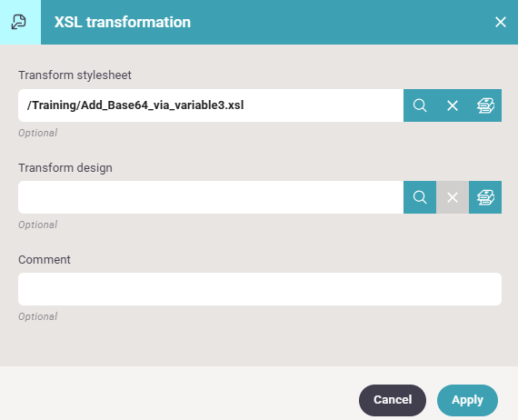Open the library icon next to Transform stylesheet
518x420 pixels.
click(485, 105)
